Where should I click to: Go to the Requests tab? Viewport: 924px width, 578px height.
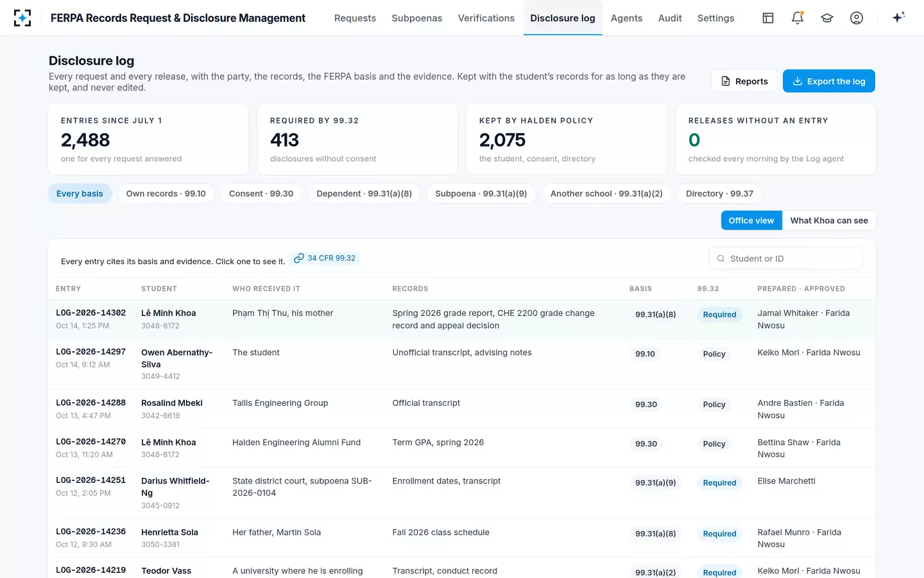coord(355,18)
